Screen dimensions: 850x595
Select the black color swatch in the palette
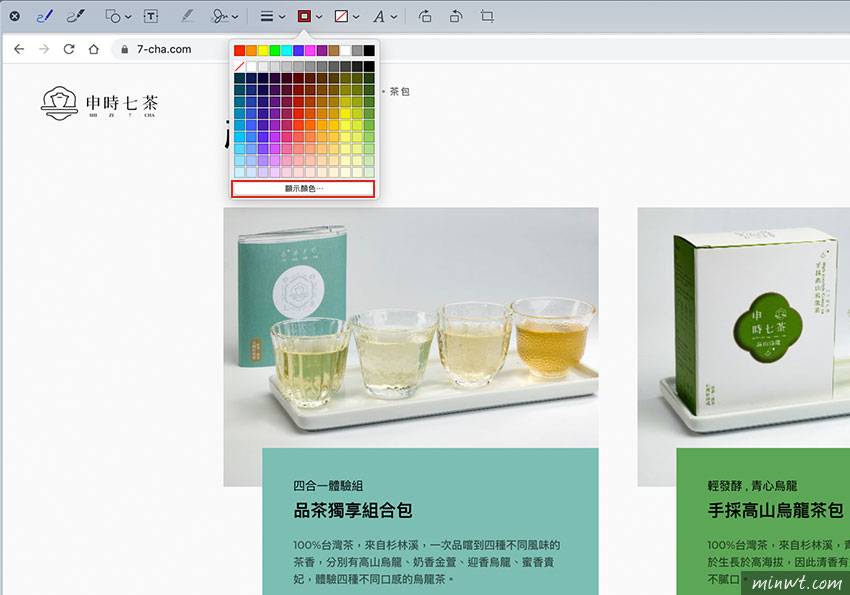(x=370, y=48)
